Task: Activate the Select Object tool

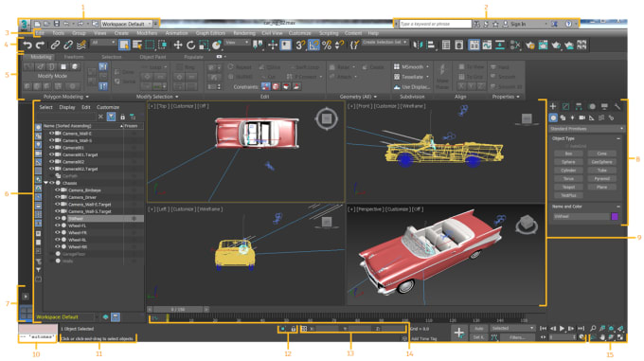Action: (124, 45)
